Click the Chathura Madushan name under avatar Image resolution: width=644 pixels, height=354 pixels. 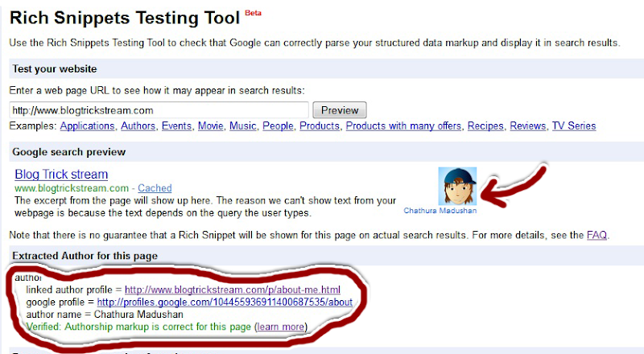coord(440,211)
